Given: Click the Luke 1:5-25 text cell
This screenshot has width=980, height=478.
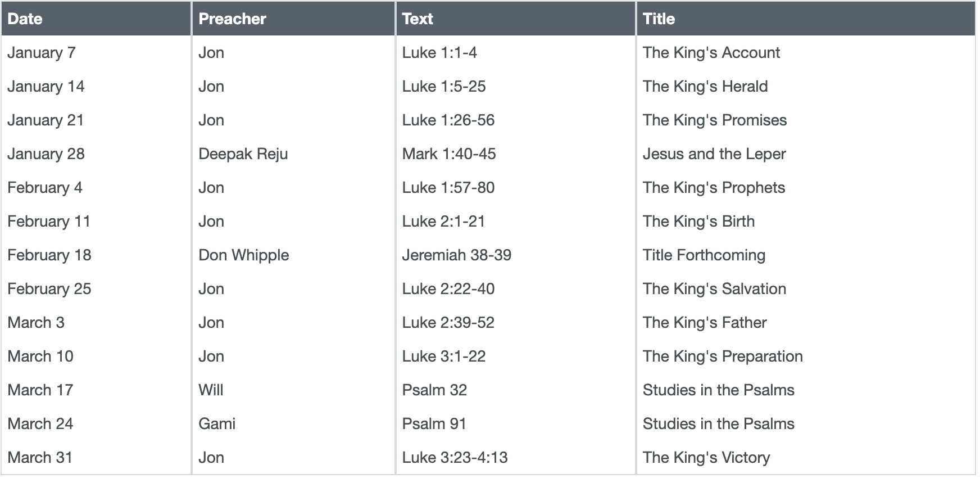Looking at the screenshot, I should [x=444, y=86].
